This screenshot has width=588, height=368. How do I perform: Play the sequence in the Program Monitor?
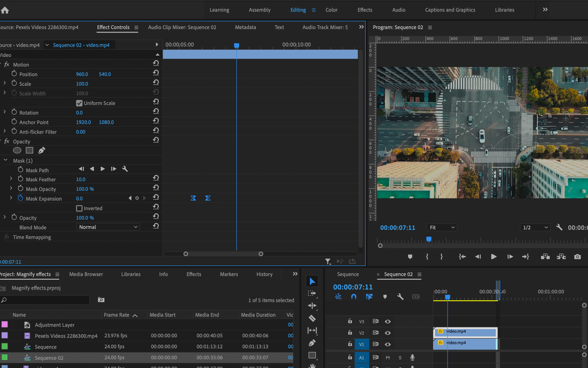[x=494, y=256]
